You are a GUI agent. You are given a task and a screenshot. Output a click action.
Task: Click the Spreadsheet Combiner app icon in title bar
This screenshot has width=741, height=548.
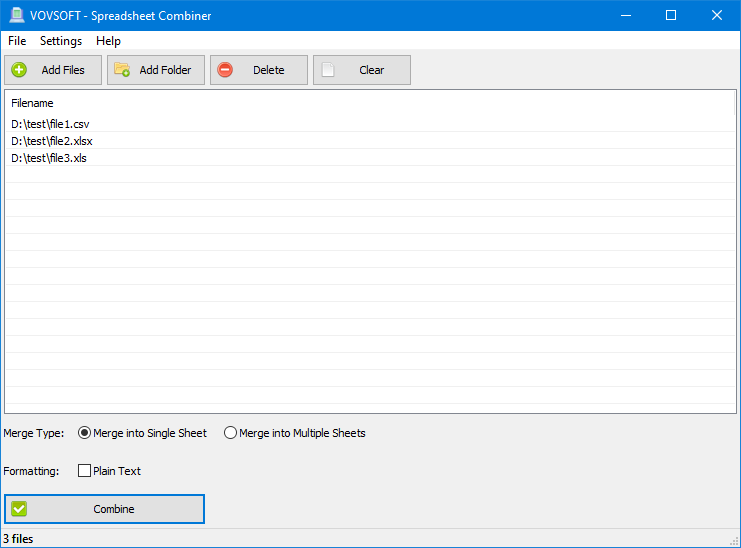point(16,15)
